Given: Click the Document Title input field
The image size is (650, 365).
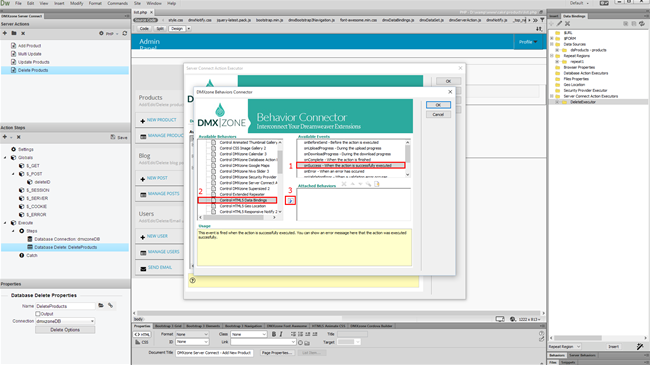Looking at the screenshot, I should [214, 353].
